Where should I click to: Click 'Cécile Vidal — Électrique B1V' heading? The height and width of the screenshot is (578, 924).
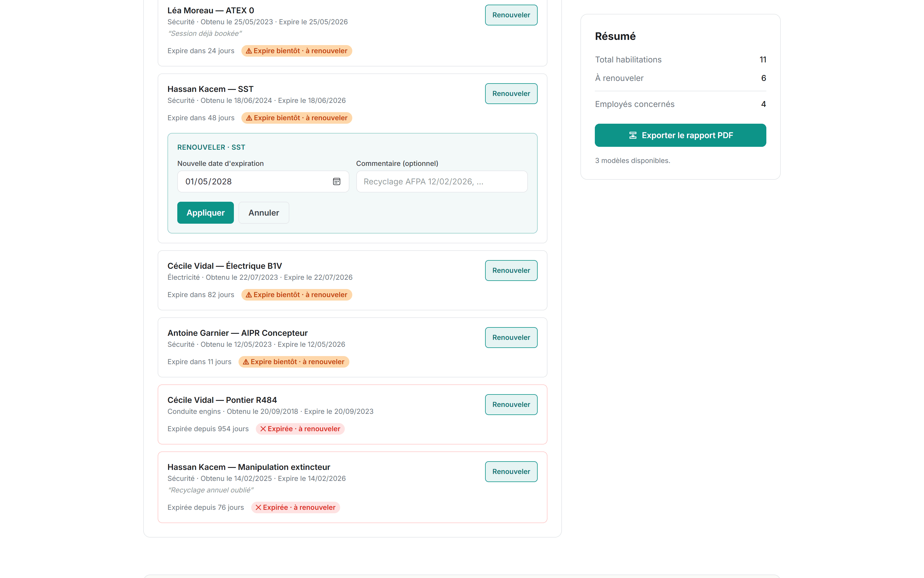click(x=225, y=266)
